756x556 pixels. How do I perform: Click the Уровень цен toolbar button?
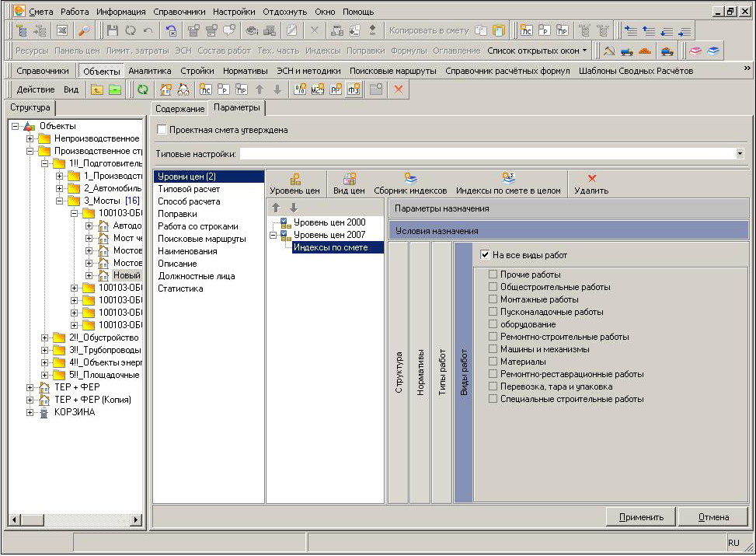click(294, 184)
